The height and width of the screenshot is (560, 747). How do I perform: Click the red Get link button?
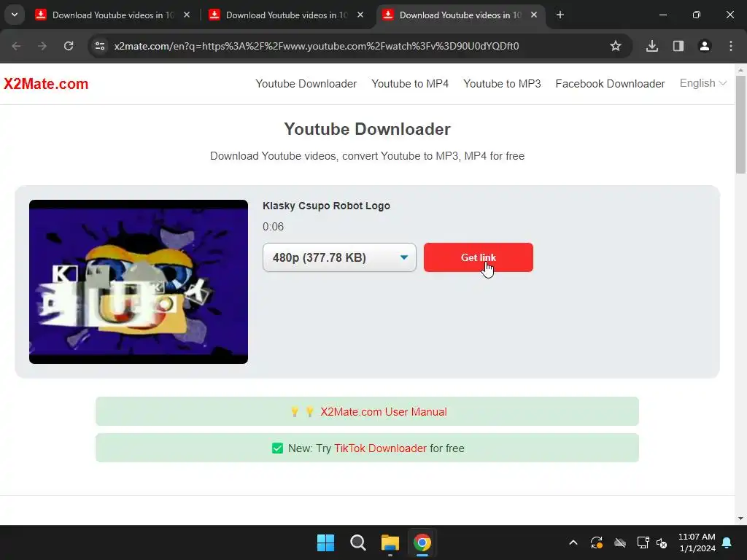(x=479, y=257)
